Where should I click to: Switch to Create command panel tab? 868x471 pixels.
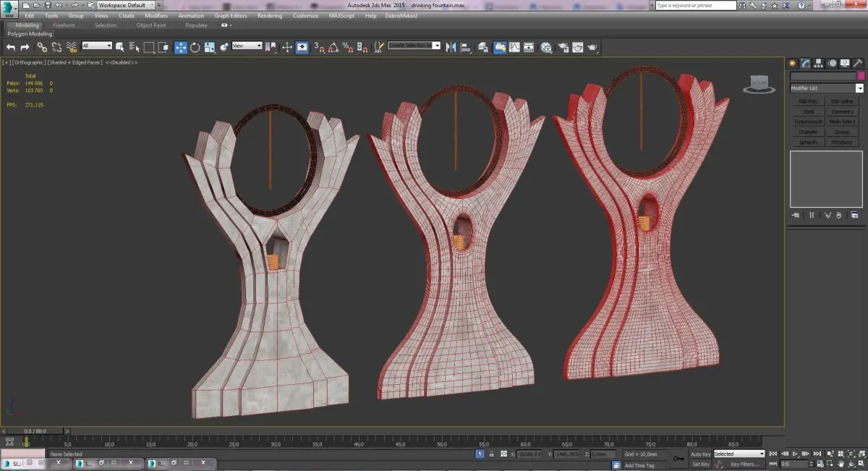coord(793,63)
